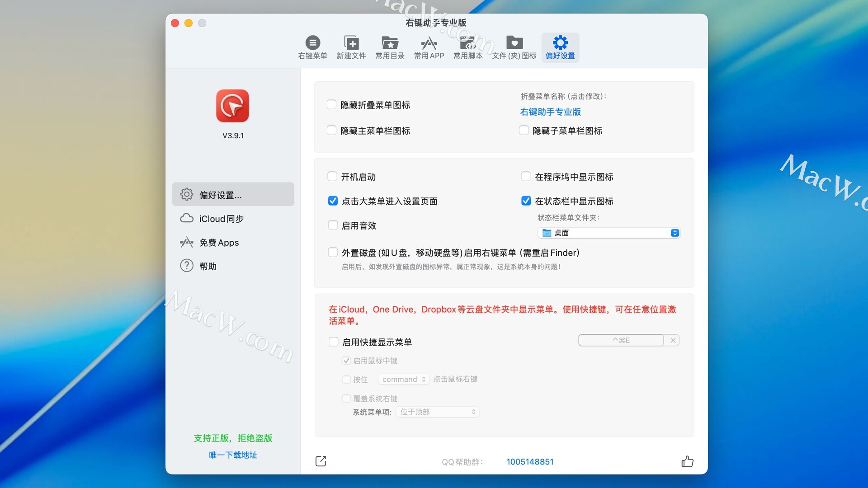868x488 pixels.
Task: Expand the 桌面 status bar folder dropdown
Action: coord(609,233)
